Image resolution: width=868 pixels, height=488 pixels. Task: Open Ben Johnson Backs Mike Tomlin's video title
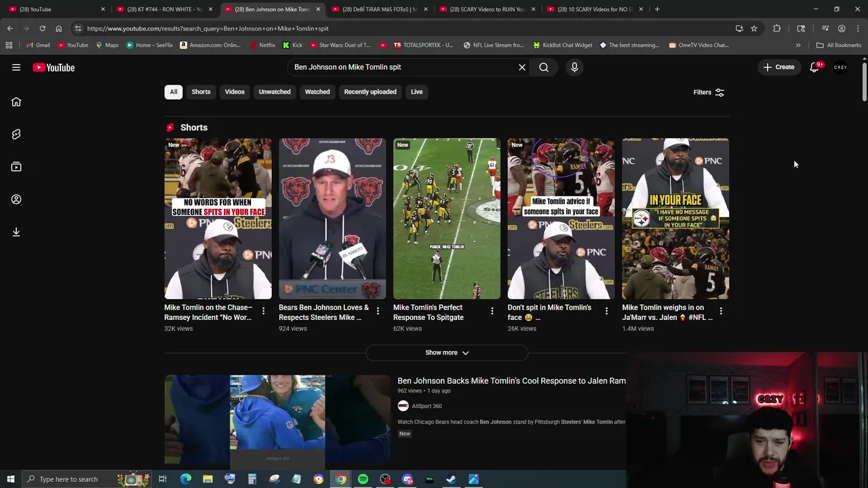[511, 381]
